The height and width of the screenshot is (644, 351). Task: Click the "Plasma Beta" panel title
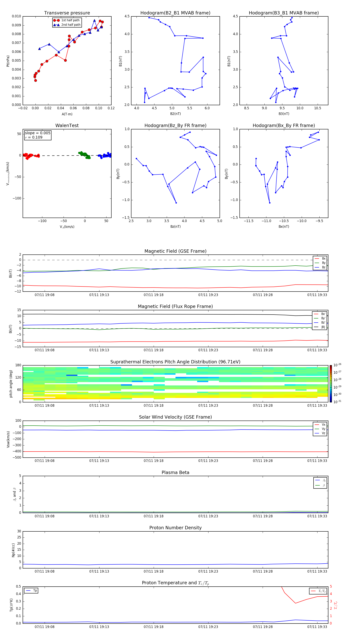coord(175,472)
